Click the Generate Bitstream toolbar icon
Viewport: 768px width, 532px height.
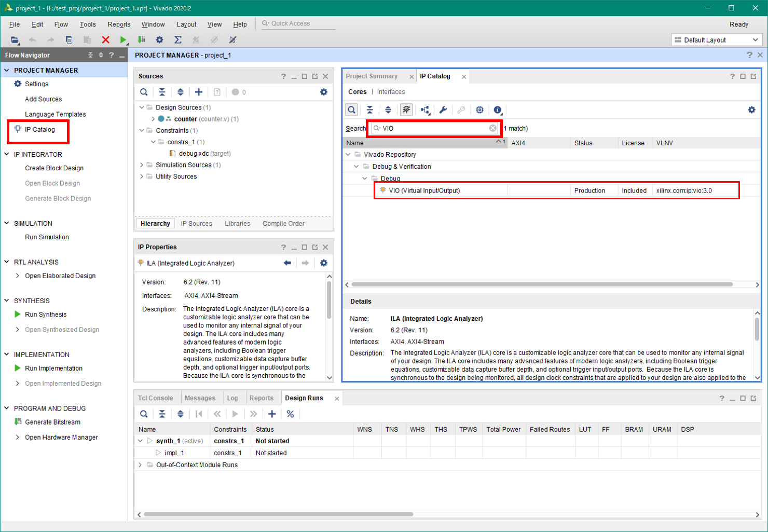[141, 40]
